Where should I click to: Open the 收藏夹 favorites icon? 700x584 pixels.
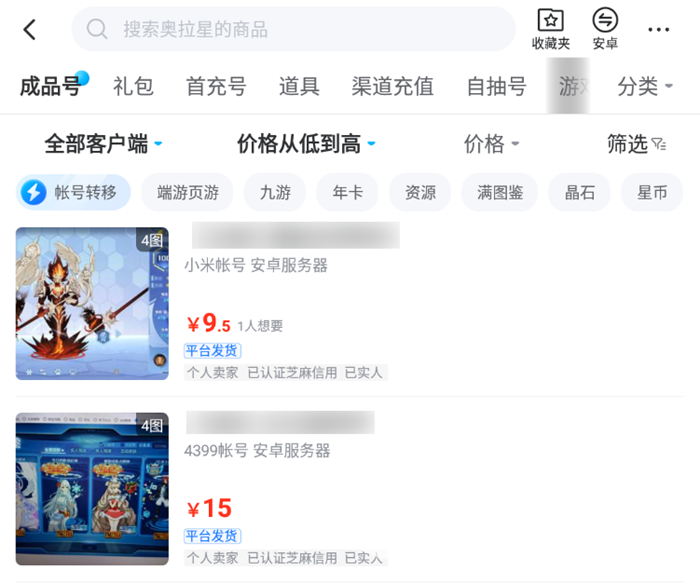coord(550,21)
